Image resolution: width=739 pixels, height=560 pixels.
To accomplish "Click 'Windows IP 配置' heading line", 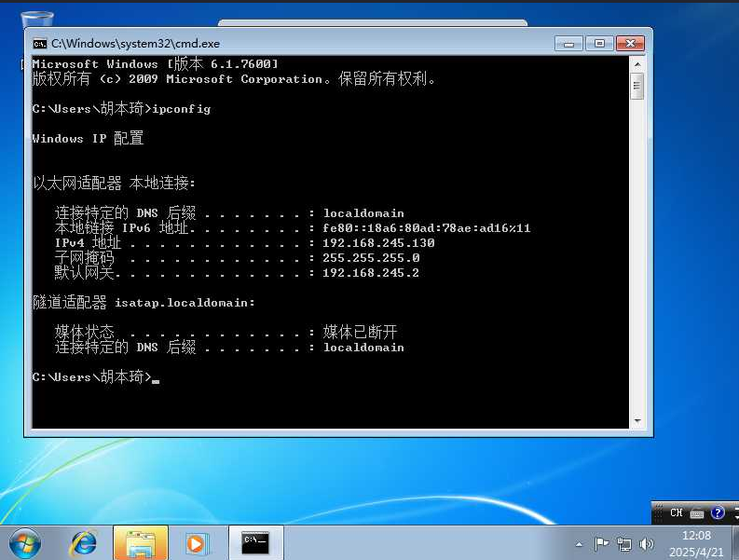I will tap(89, 138).
